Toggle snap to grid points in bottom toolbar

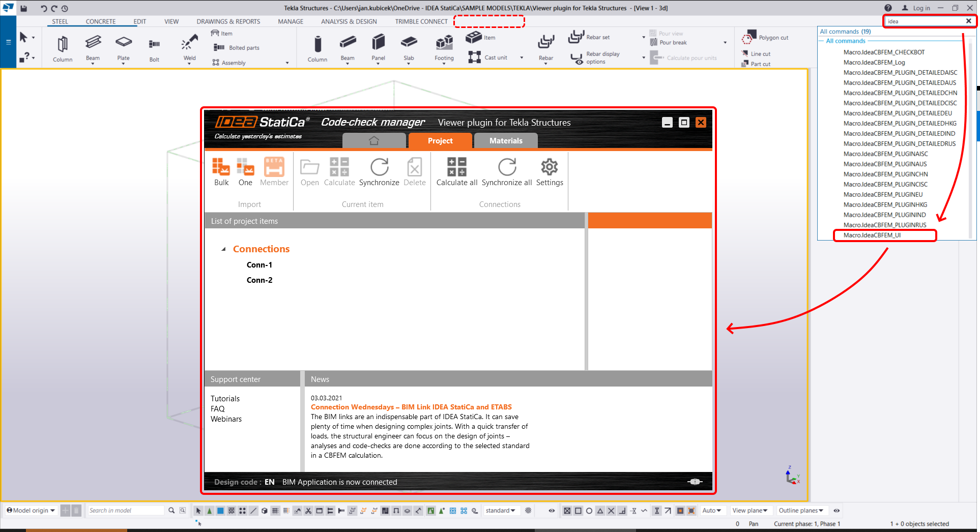tap(275, 510)
